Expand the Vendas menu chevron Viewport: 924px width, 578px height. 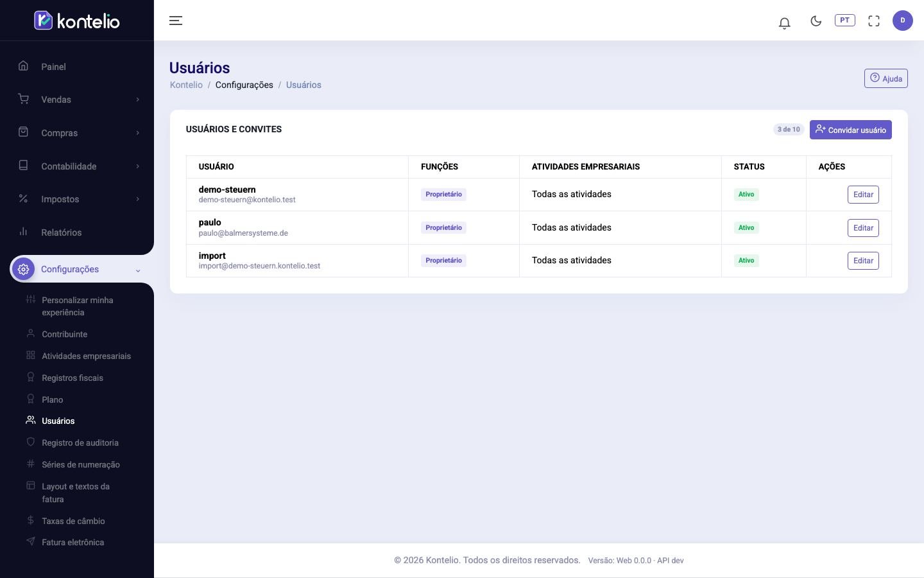pos(137,100)
